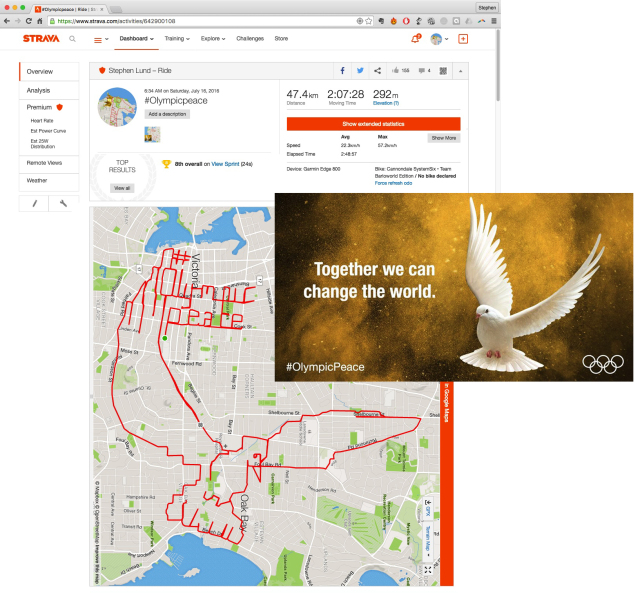The height and width of the screenshot is (593, 640).
Task: Click the address bar URL field
Action: 210,21
